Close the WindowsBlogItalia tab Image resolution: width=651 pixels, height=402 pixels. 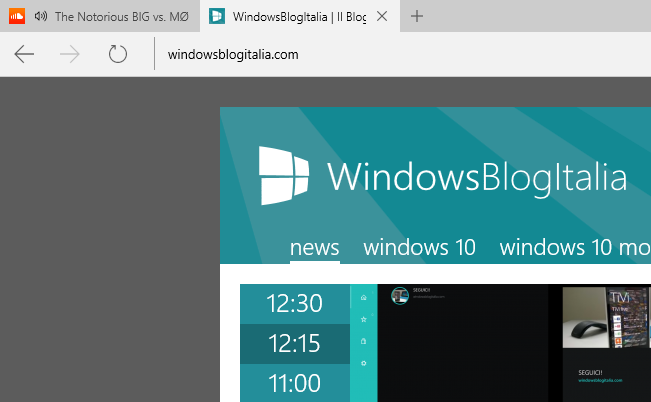pyautogui.click(x=382, y=16)
